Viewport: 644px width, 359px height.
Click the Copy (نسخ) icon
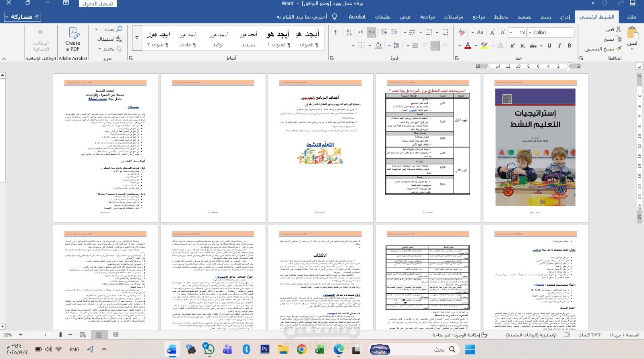tap(619, 39)
